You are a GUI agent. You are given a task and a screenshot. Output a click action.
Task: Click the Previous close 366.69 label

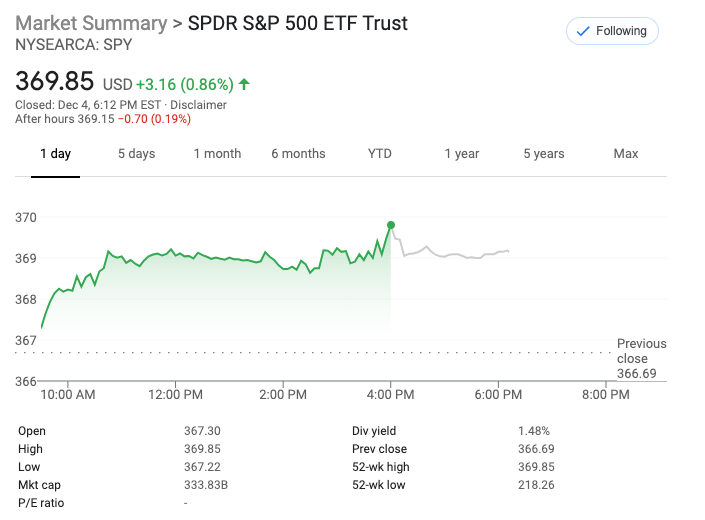coord(641,358)
